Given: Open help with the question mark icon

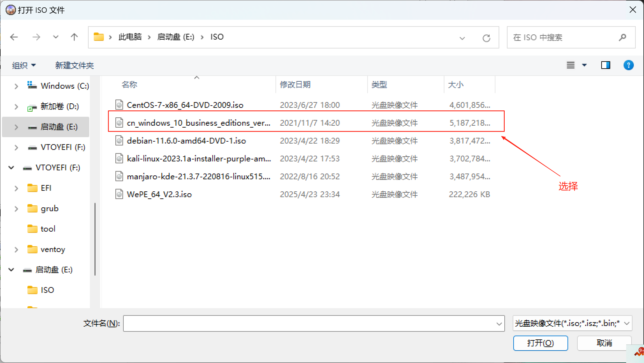Looking at the screenshot, I should (628, 65).
